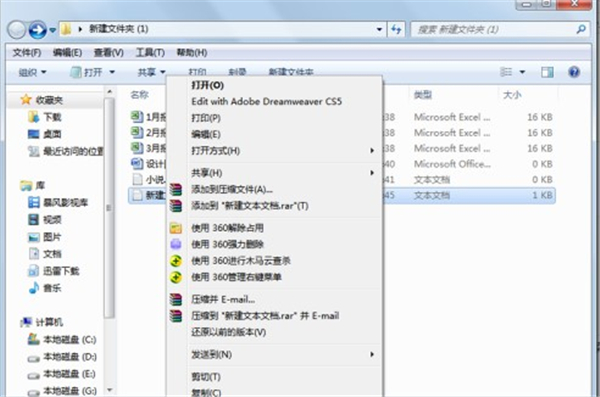Select 最近访问的位置 in navigation pane
This screenshot has width=600, height=397.
pyautogui.click(x=65, y=151)
